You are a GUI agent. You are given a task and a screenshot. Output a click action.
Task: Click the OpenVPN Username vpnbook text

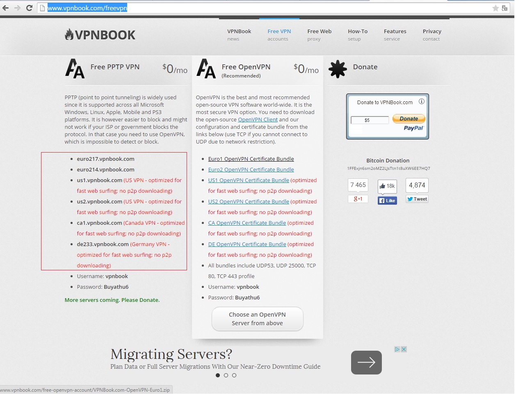(233, 287)
